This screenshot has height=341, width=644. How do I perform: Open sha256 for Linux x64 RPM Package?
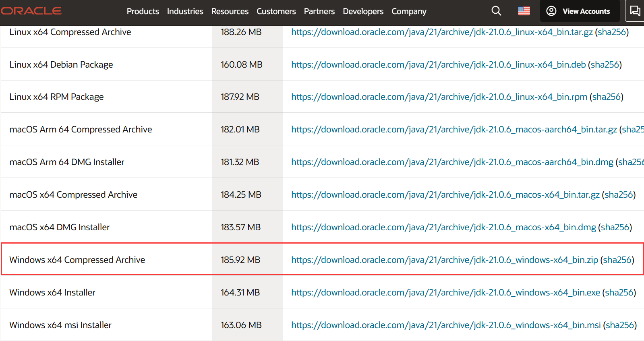click(x=607, y=97)
